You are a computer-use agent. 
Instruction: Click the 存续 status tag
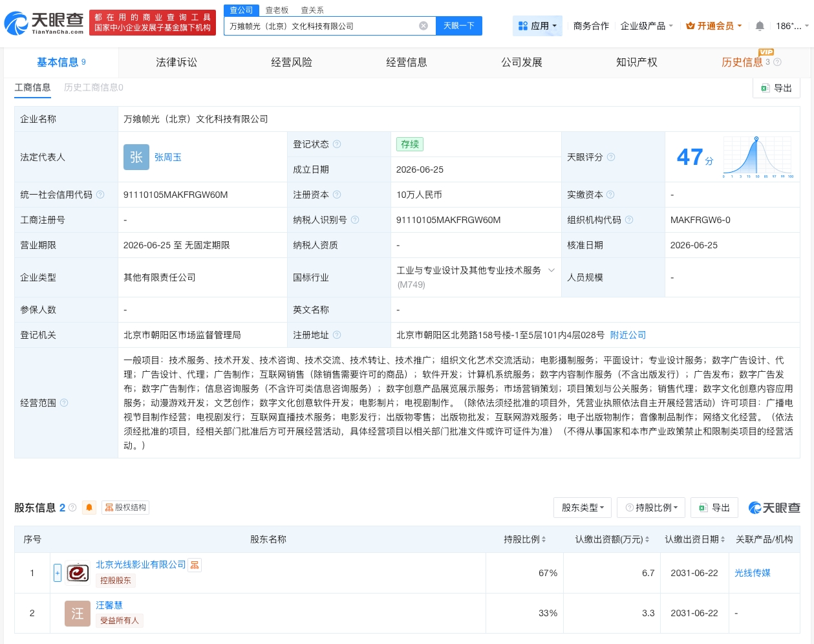(410, 144)
